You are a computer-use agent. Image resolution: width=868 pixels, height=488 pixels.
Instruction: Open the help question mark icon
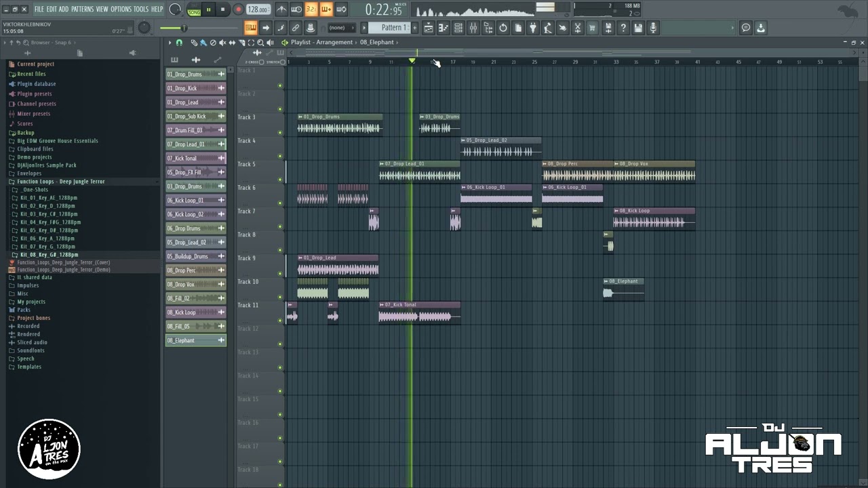coord(623,28)
